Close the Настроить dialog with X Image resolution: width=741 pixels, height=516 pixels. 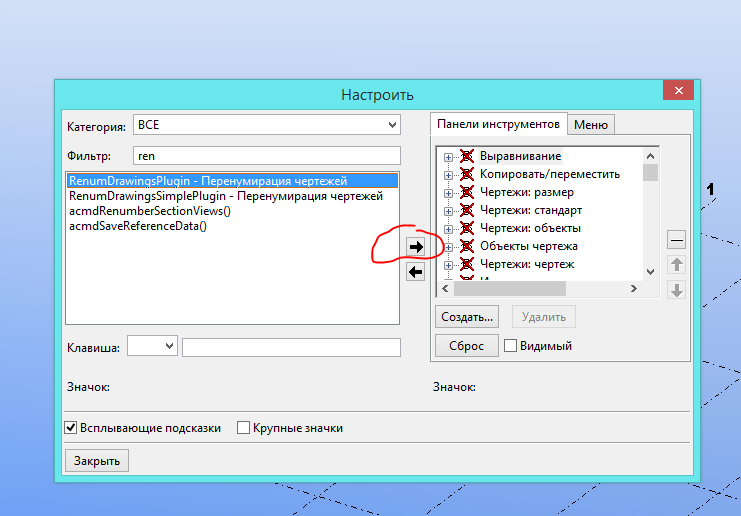[679, 90]
